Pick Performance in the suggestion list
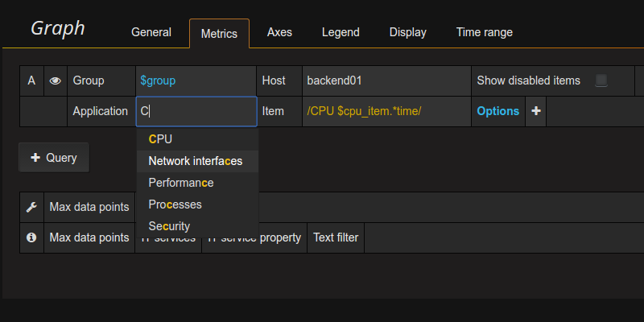Image resolution: width=644 pixels, height=322 pixels. (180, 183)
